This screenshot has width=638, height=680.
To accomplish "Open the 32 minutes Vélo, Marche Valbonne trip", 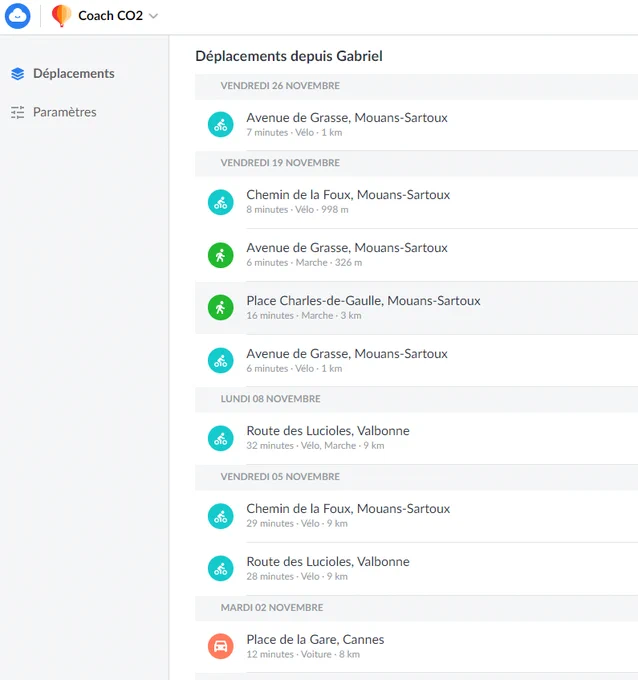I will click(416, 438).
